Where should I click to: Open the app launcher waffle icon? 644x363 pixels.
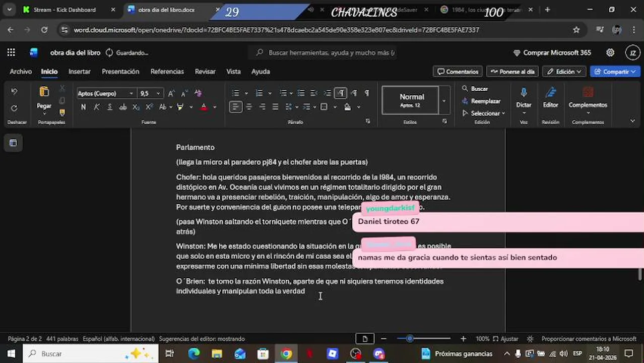coord(11,52)
